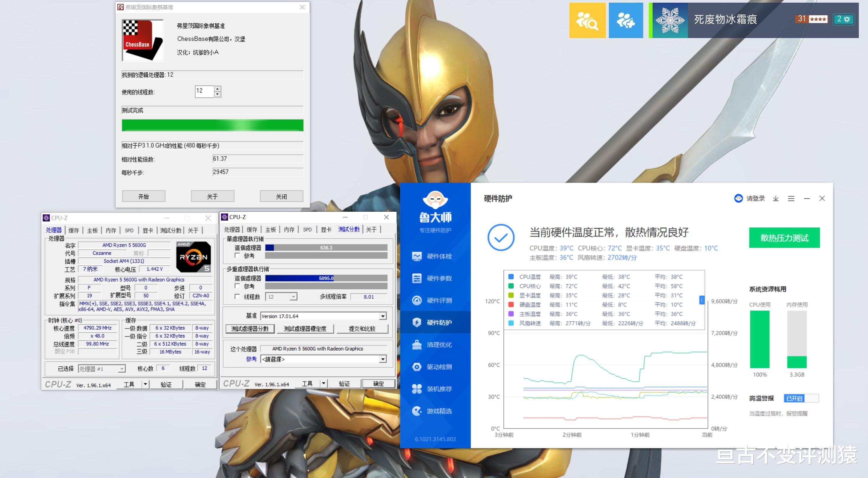The width and height of the screenshot is (868, 478).
Task: Decrease thread count with down spinner arrow
Action: 218,94
